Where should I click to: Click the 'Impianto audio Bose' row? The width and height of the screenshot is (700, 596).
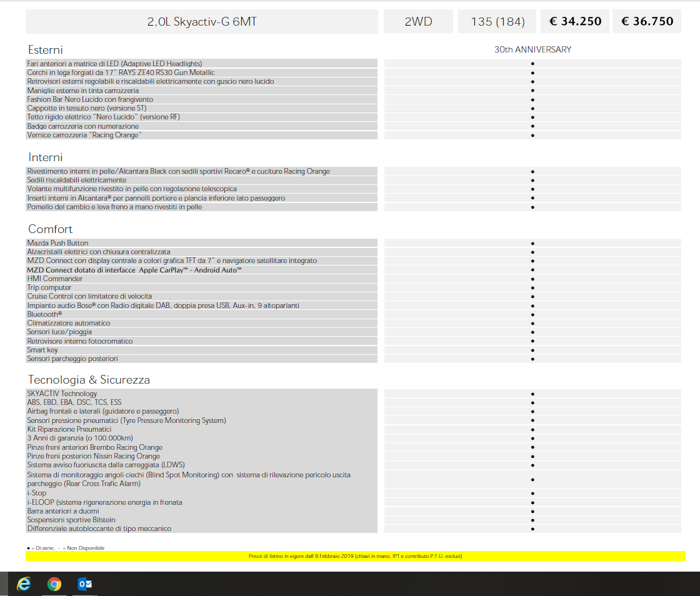201,305
